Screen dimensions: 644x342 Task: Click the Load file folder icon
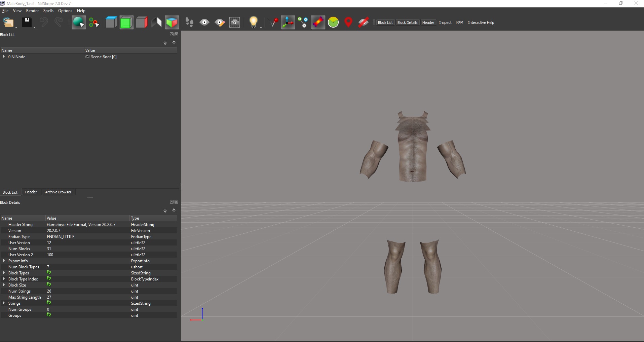(8, 23)
